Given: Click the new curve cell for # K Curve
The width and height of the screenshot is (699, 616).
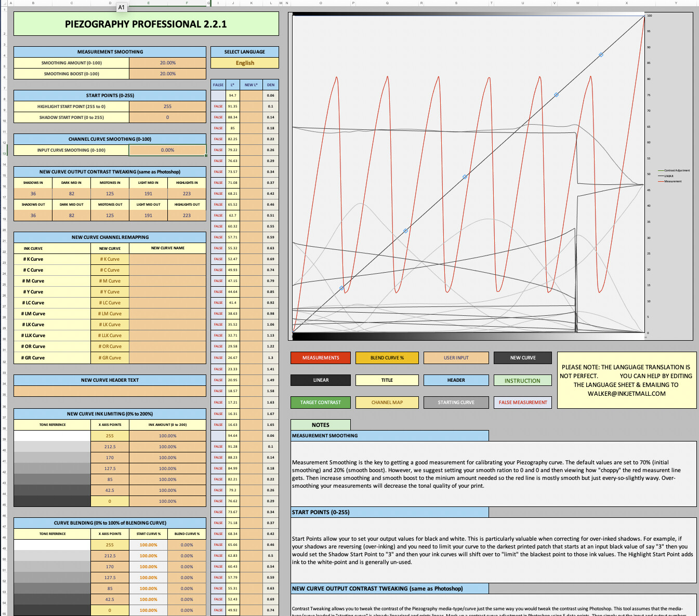Looking at the screenshot, I should (x=110, y=259).
